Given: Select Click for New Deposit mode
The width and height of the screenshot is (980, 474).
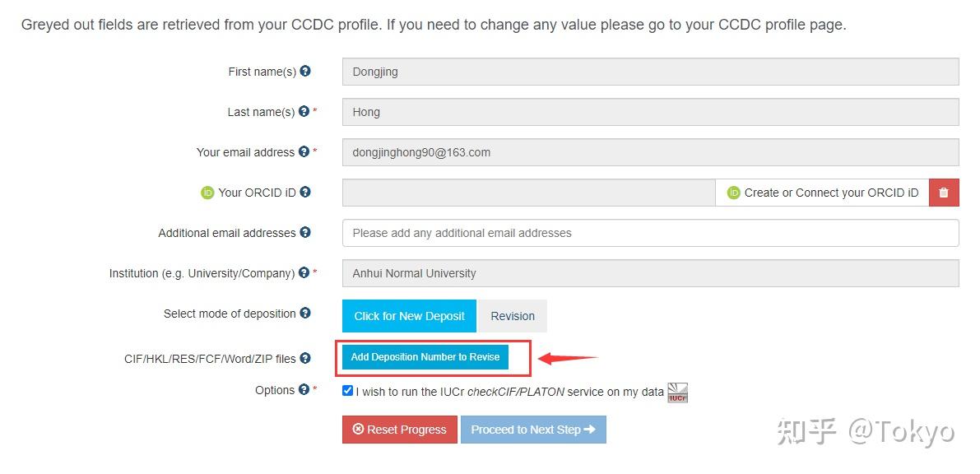Looking at the screenshot, I should pos(409,316).
